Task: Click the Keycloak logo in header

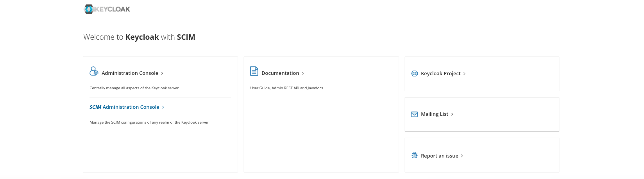Action: [x=107, y=9]
